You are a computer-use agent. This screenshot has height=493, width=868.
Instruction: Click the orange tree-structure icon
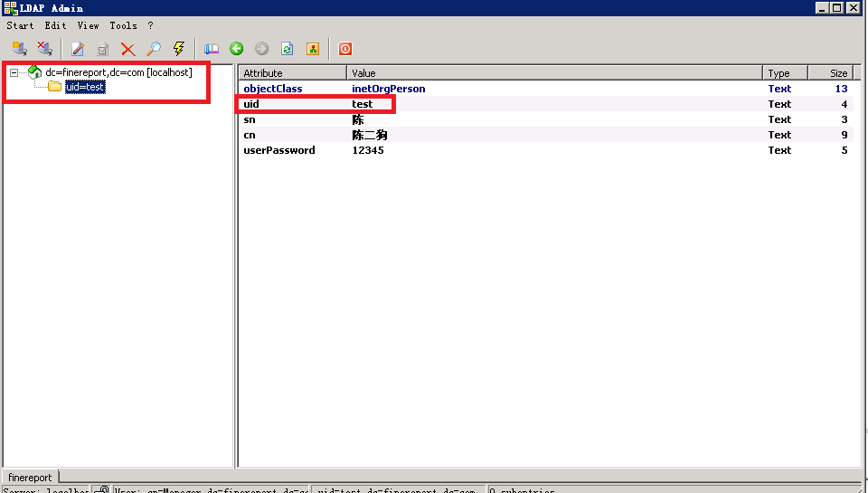pos(313,49)
